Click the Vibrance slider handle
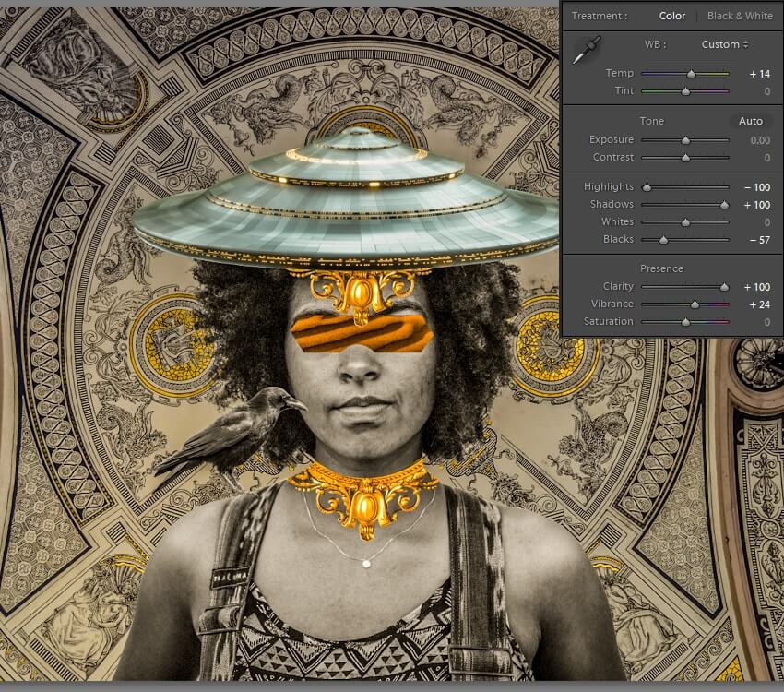The height and width of the screenshot is (692, 784). (695, 304)
